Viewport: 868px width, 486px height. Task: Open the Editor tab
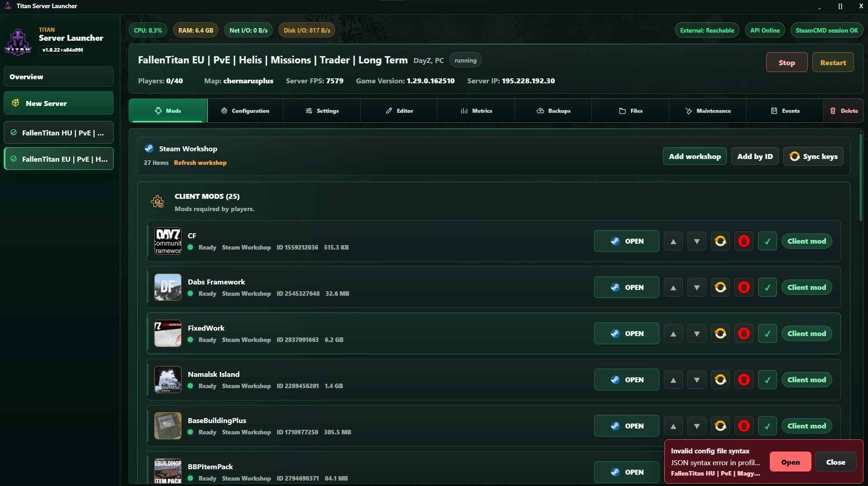pyautogui.click(x=399, y=111)
